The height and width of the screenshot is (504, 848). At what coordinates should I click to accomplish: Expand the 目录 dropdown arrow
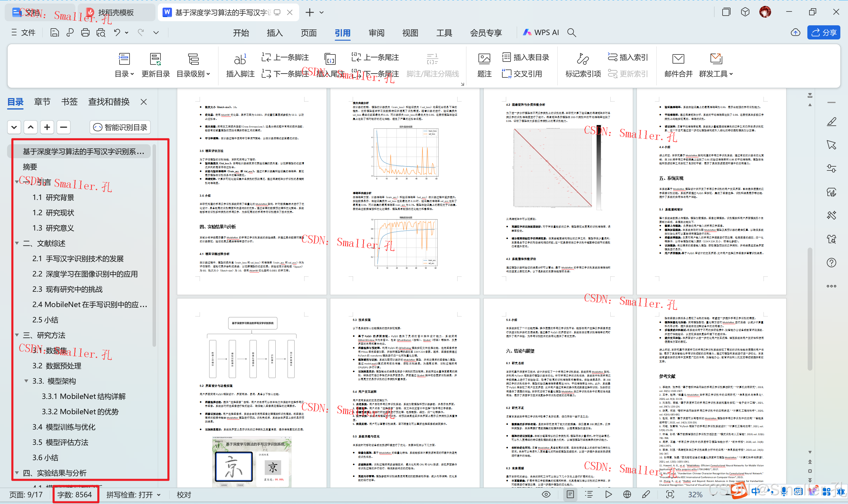[132, 74]
